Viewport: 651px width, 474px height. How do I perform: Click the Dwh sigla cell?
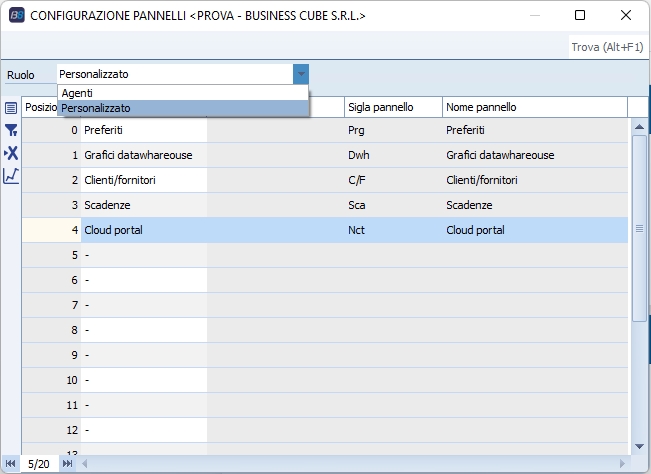click(393, 155)
